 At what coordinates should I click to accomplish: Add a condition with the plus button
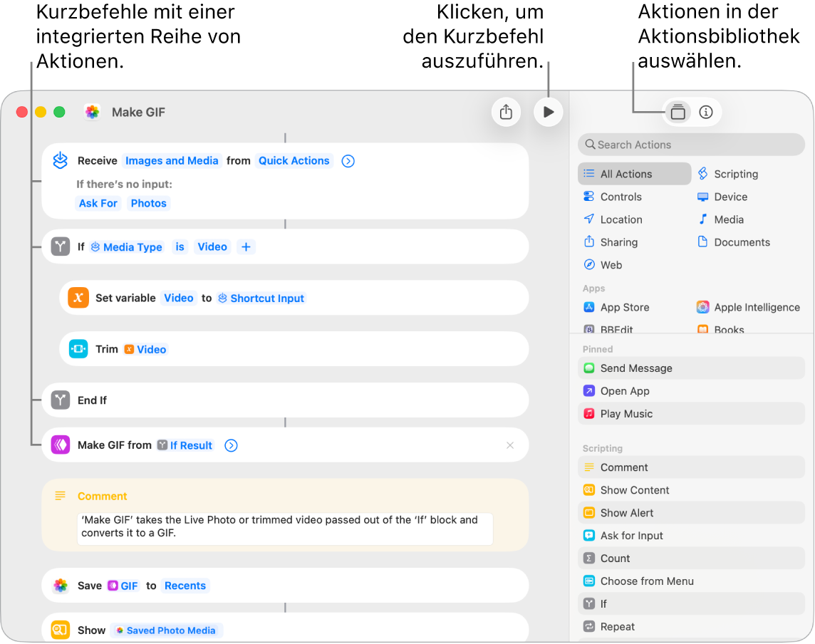[246, 247]
